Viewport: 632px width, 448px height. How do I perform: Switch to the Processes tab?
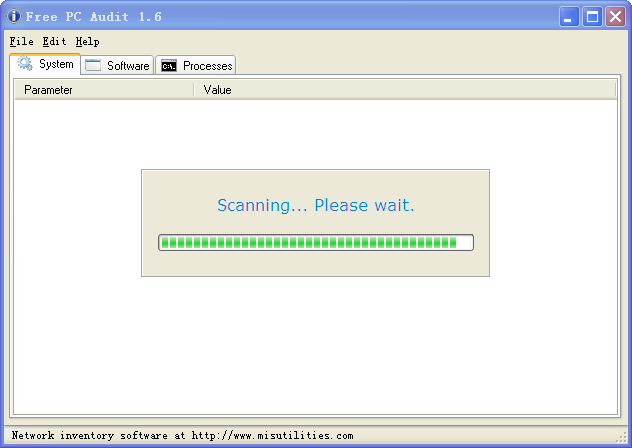pyautogui.click(x=195, y=65)
